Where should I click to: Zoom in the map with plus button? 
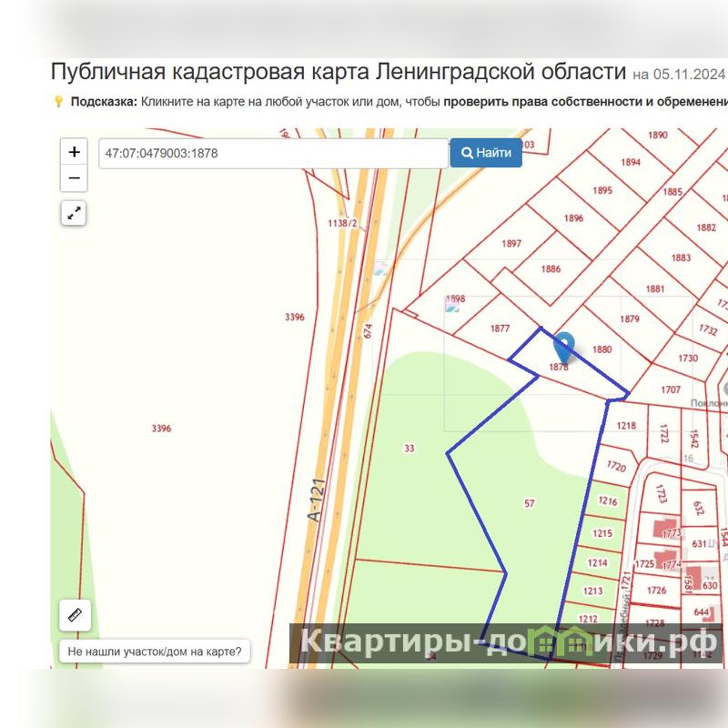point(74,152)
